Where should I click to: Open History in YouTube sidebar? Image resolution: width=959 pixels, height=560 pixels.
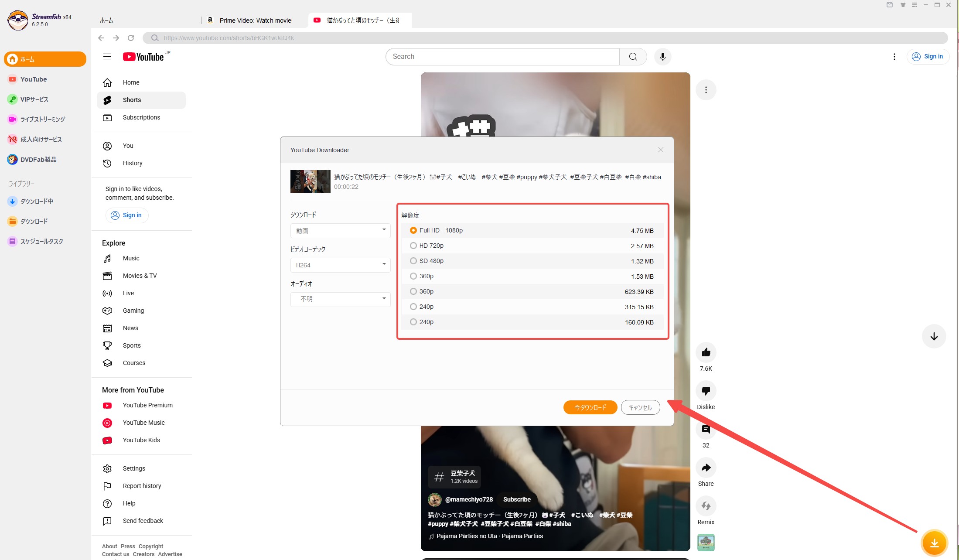(x=141, y=163)
